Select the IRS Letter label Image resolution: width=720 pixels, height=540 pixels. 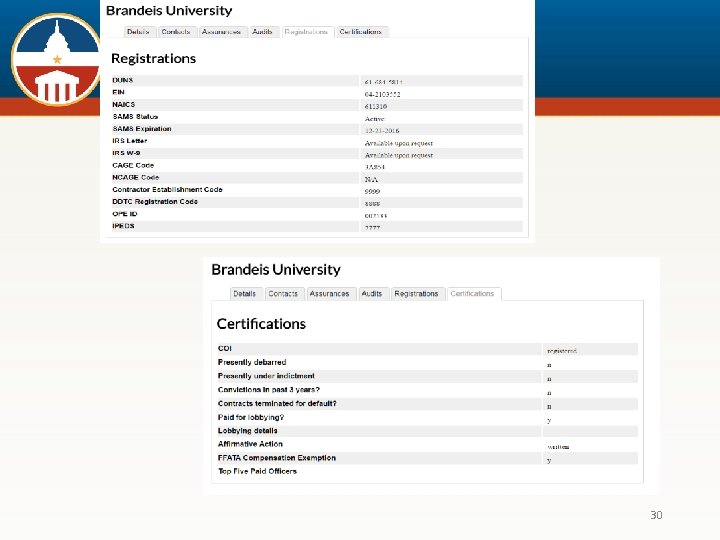129,141
